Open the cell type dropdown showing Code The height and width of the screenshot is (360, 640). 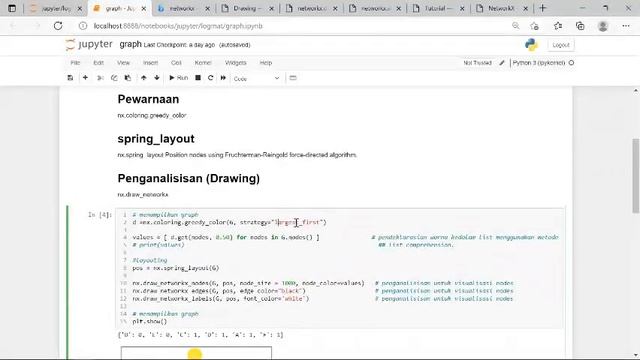click(x=257, y=78)
